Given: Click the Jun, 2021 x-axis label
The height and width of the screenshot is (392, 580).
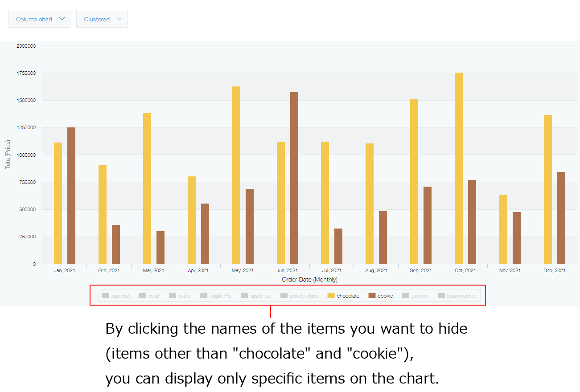Looking at the screenshot, I should 287,270.
